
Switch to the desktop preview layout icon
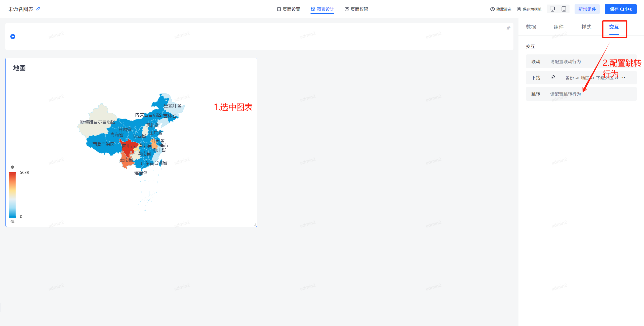[x=552, y=9]
